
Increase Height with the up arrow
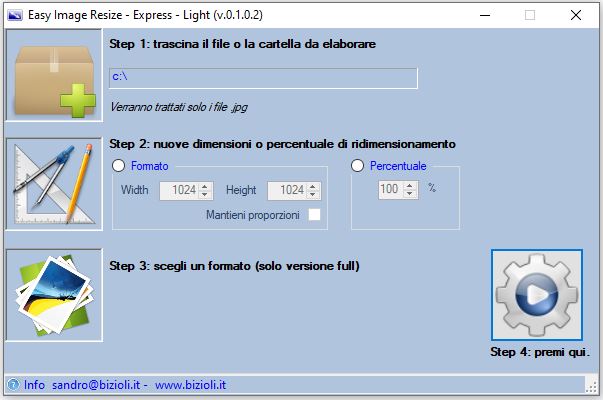(313, 187)
